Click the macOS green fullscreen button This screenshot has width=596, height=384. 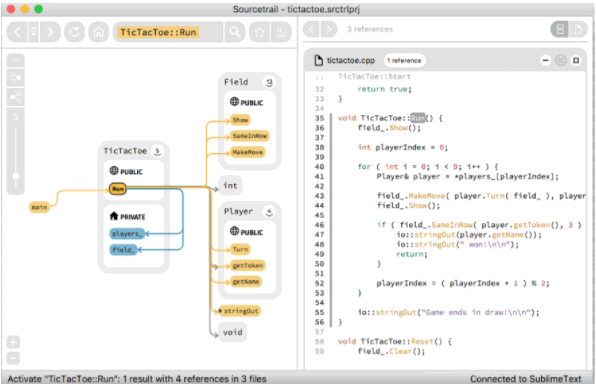(x=38, y=9)
